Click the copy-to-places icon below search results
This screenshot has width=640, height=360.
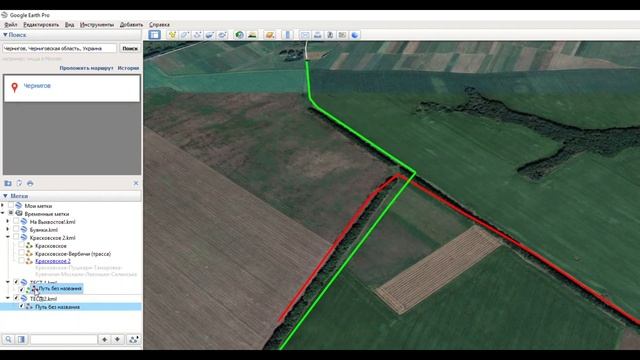[19, 183]
